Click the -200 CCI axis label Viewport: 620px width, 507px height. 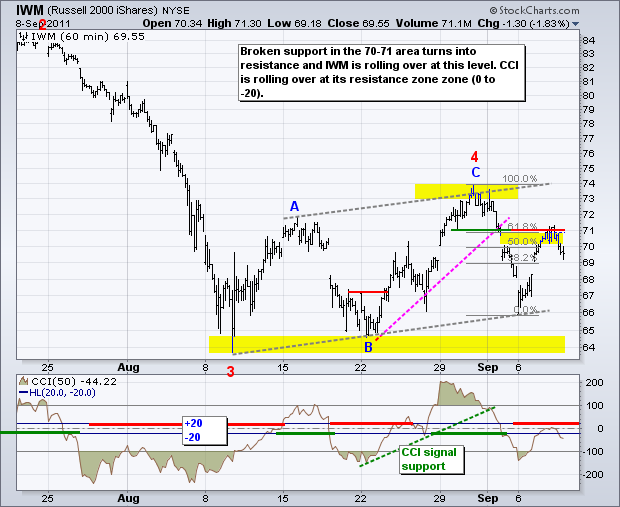pyautogui.click(x=593, y=474)
